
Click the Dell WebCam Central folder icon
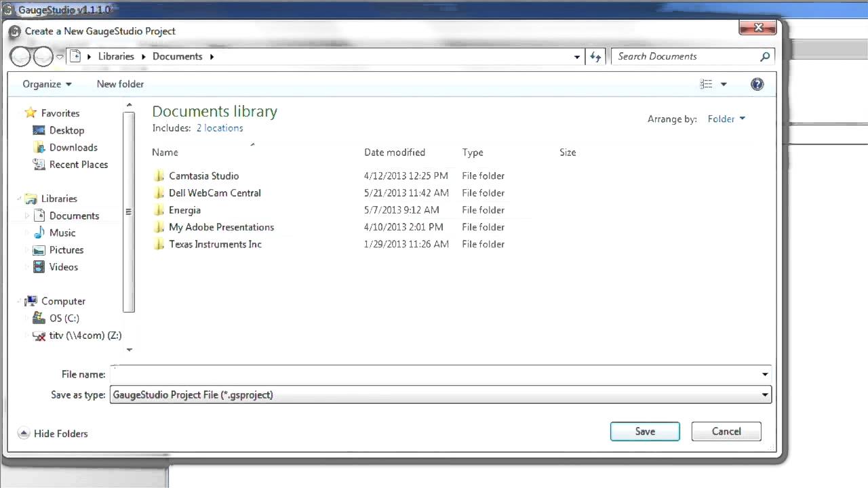[x=159, y=192]
